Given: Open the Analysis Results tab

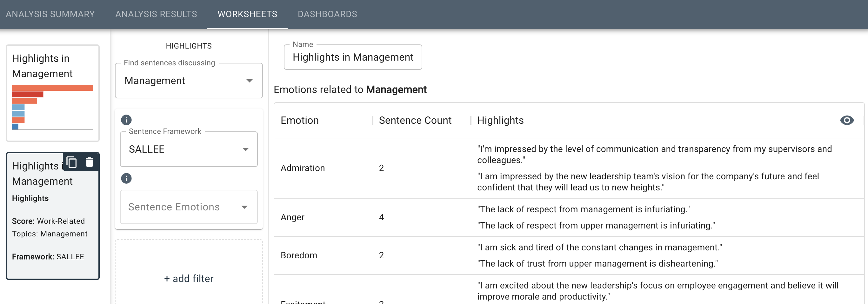Looking at the screenshot, I should click(x=156, y=14).
